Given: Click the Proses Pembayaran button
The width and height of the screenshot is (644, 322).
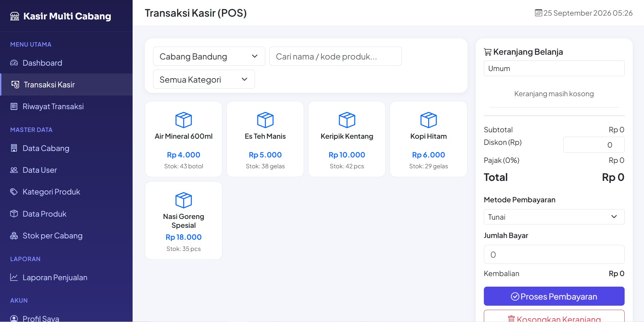Looking at the screenshot, I should (554, 296).
